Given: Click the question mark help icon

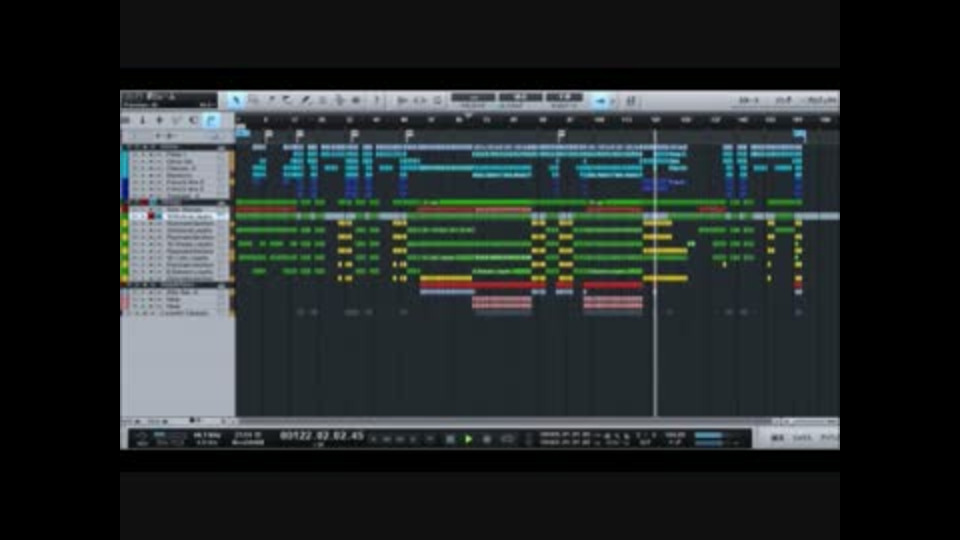Looking at the screenshot, I should pos(377,101).
